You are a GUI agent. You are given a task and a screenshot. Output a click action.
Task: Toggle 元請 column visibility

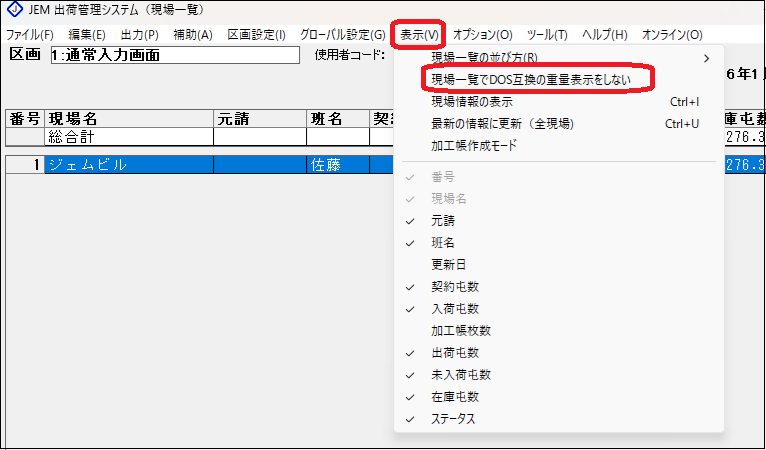pos(443,221)
